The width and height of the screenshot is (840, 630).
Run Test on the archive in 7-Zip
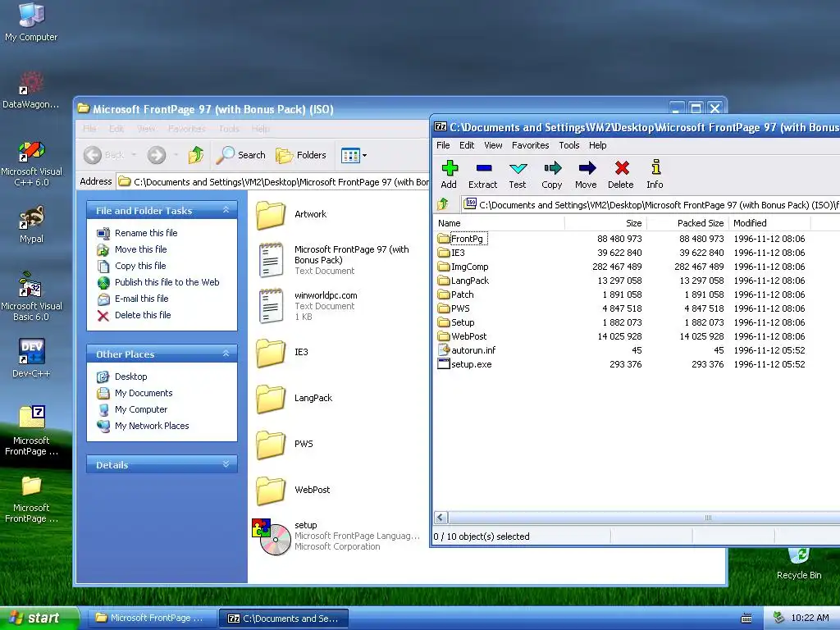pyautogui.click(x=518, y=175)
